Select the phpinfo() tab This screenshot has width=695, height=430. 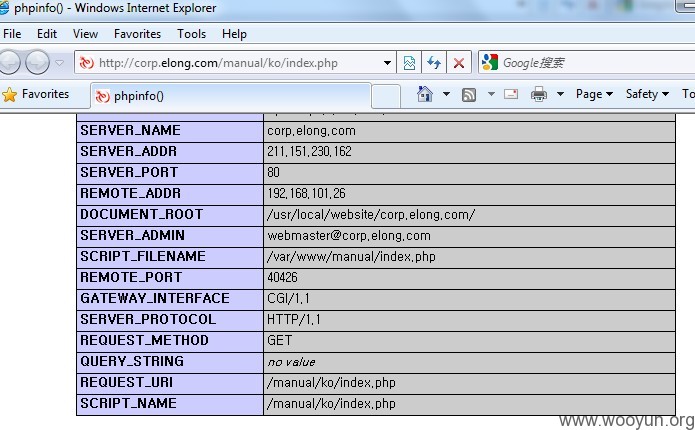coord(230,96)
